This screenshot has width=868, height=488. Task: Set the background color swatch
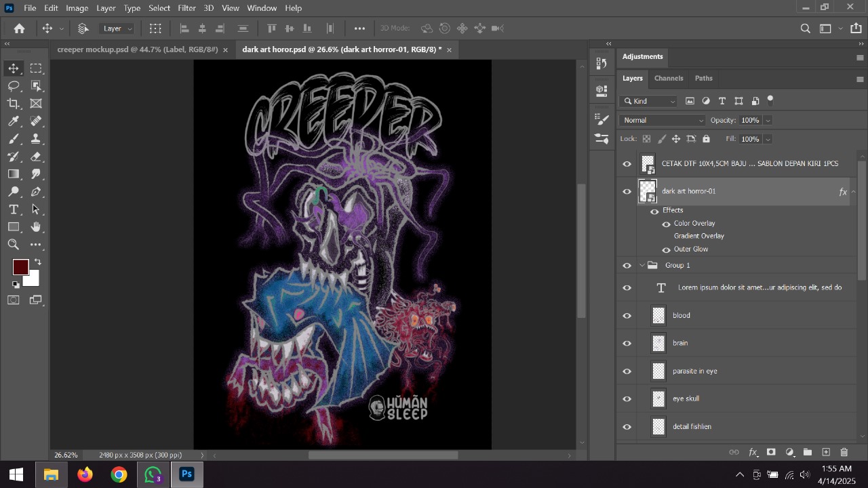click(x=33, y=279)
